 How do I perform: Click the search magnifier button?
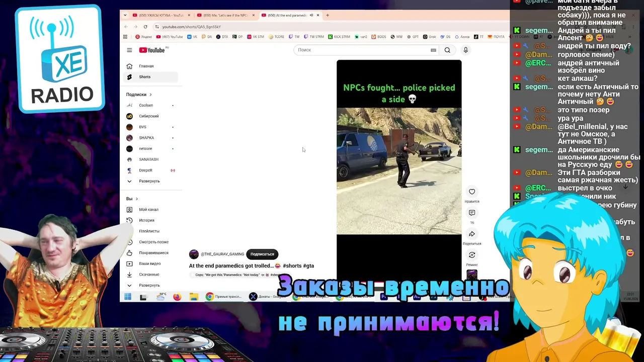(x=447, y=50)
